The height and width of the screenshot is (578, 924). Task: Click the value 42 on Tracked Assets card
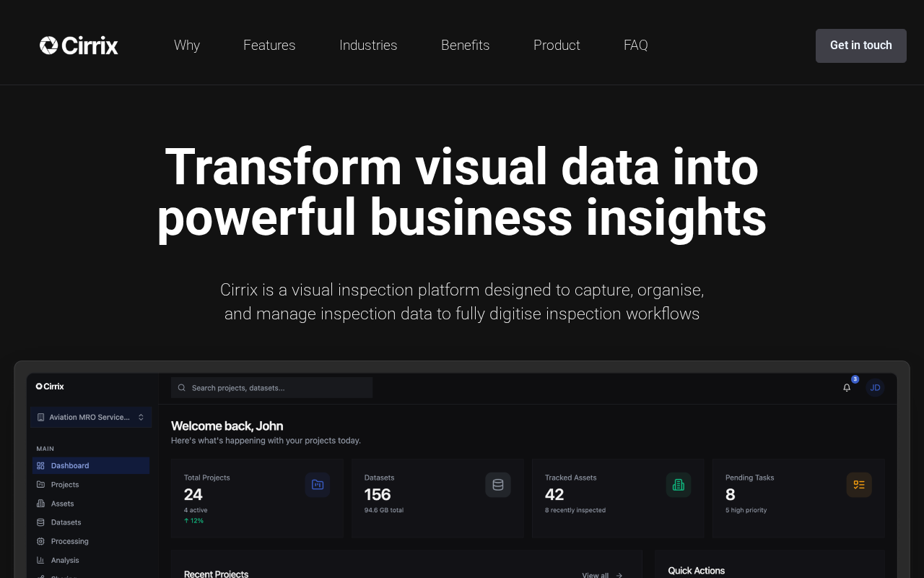[x=554, y=495]
